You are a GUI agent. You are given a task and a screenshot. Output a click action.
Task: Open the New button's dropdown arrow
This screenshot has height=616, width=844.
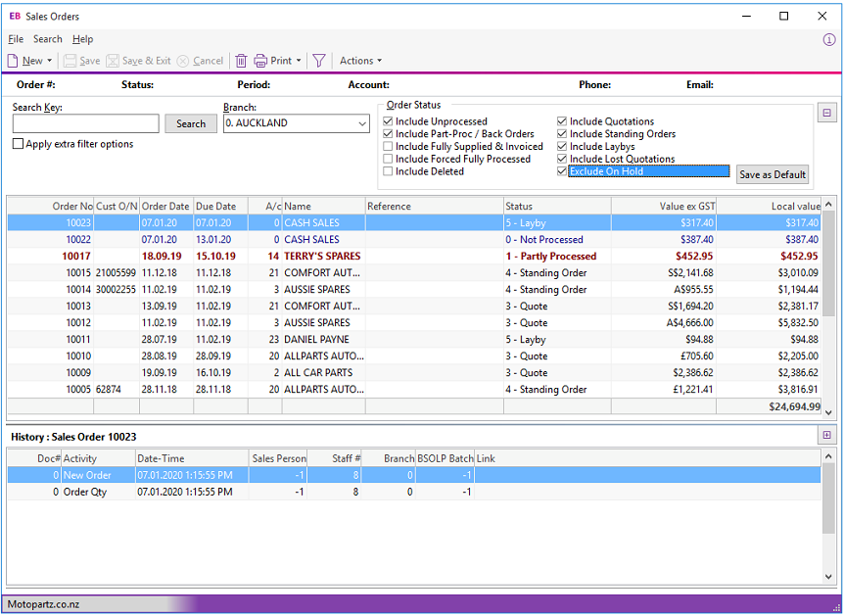47,60
